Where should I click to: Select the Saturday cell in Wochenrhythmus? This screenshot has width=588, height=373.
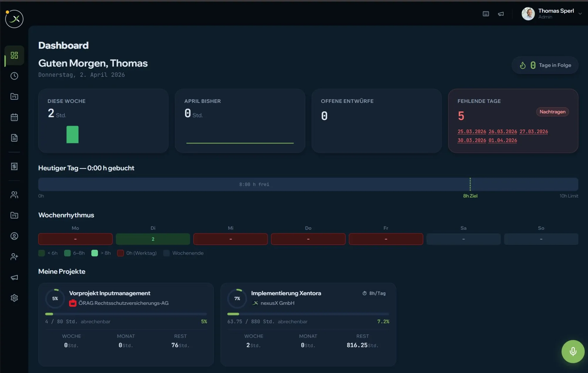pos(463,239)
